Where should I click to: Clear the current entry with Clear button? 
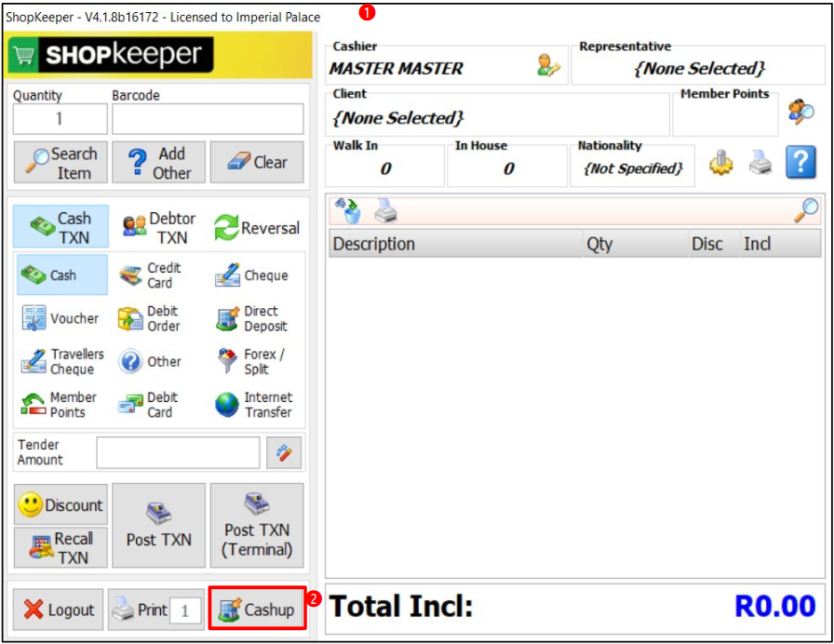click(x=257, y=163)
